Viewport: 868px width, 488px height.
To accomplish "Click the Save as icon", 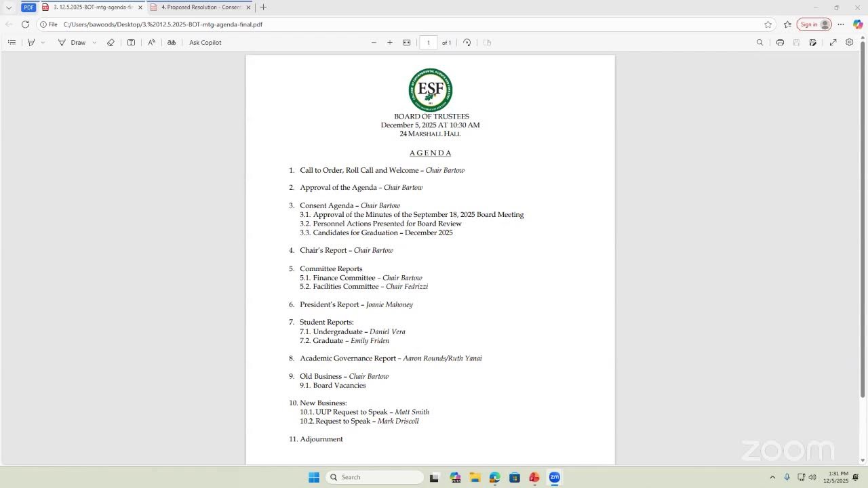I will point(812,42).
